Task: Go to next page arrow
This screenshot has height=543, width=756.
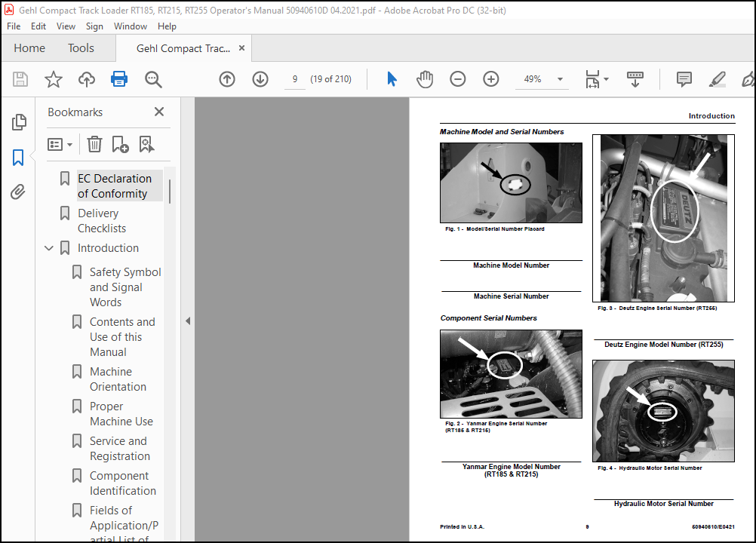Action: click(x=260, y=79)
